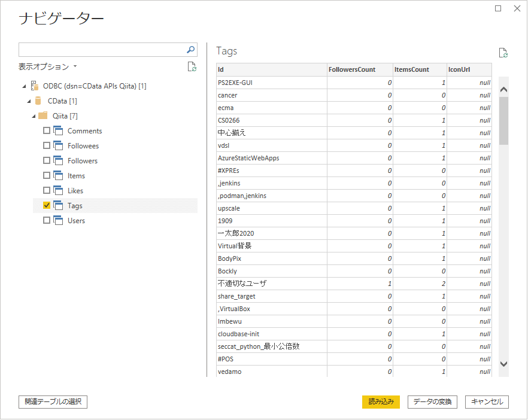Check the Comments table checkbox
Viewport: 528px width, 420px height.
point(47,130)
